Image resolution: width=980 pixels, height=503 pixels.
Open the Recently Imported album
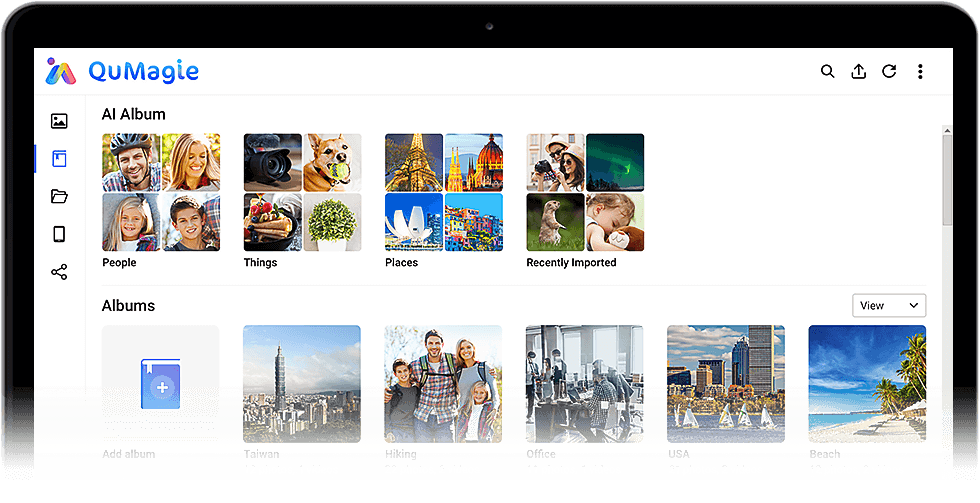585,192
